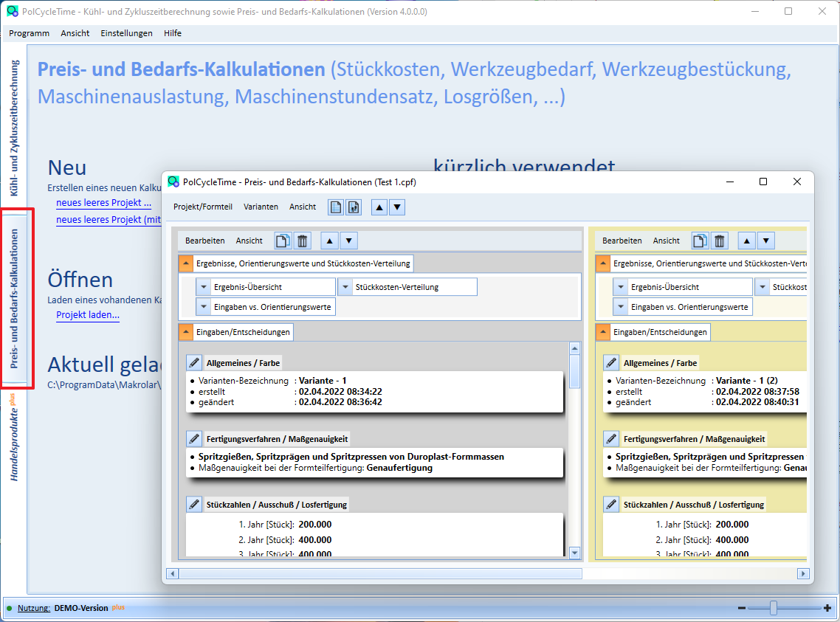Viewport: 840px width, 622px height.
Task: Collapse Ergebnisse section in left variant
Action: tap(185, 263)
